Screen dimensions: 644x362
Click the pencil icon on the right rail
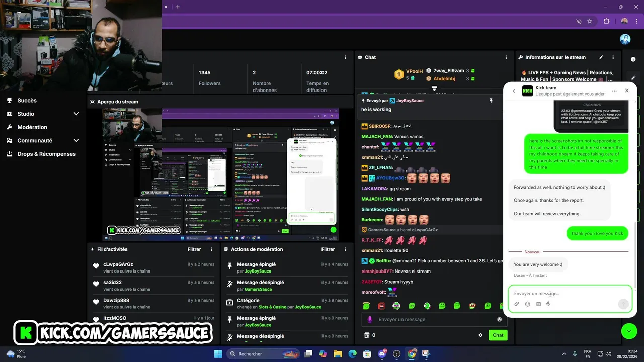click(633, 78)
